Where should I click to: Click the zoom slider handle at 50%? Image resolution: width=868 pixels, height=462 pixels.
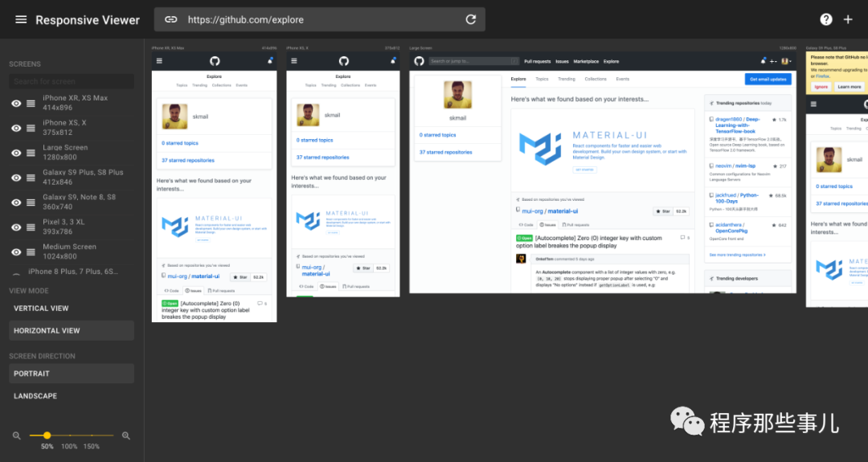click(x=47, y=435)
